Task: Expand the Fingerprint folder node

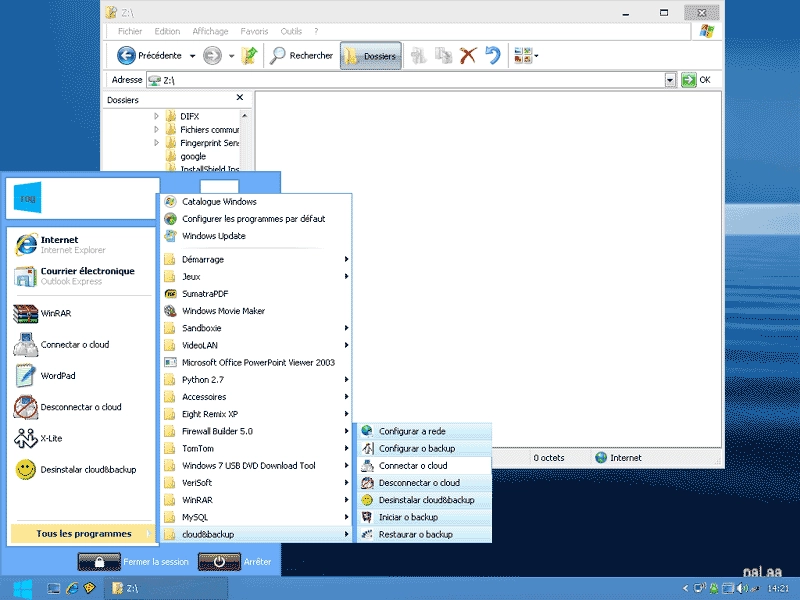Action: (x=156, y=142)
